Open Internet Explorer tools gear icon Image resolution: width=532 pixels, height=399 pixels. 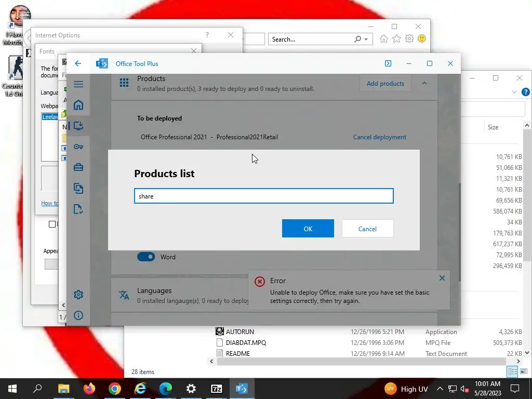pos(409,38)
